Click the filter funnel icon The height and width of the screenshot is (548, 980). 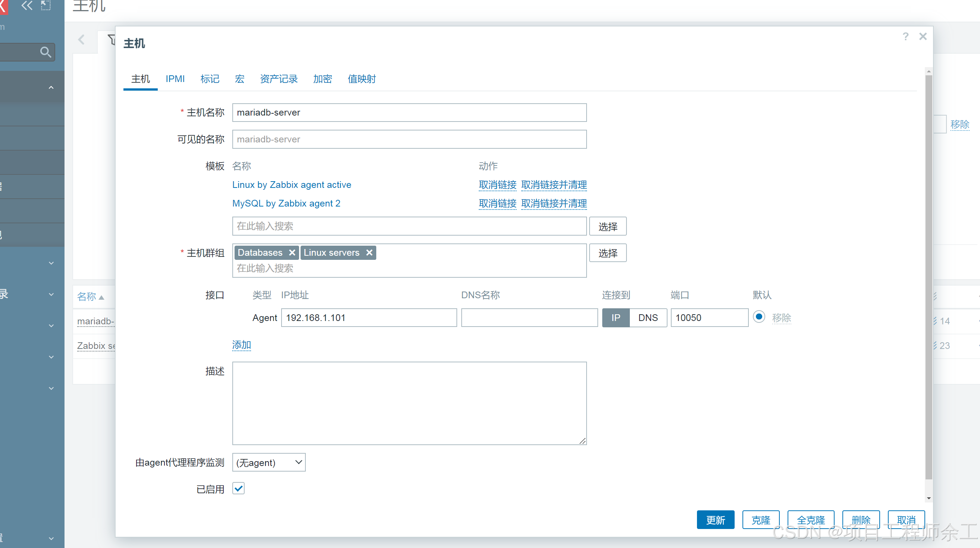(111, 40)
